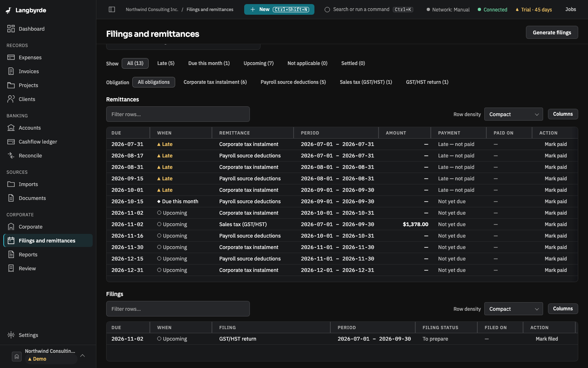Open Remittances Columns chooser
This screenshot has height=368, width=588.
(x=563, y=114)
